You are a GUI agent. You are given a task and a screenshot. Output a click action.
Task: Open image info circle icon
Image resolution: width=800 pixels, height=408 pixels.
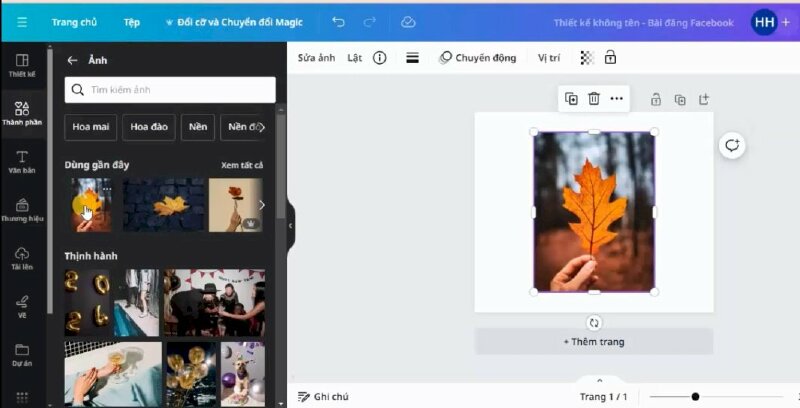(380, 58)
